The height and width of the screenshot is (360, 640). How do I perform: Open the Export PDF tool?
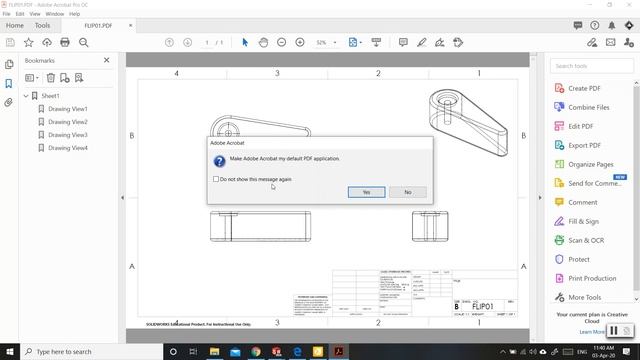(584, 145)
